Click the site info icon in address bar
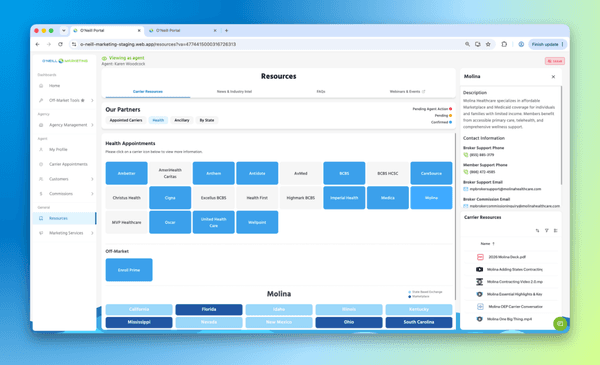This screenshot has height=365, width=600. [x=74, y=44]
